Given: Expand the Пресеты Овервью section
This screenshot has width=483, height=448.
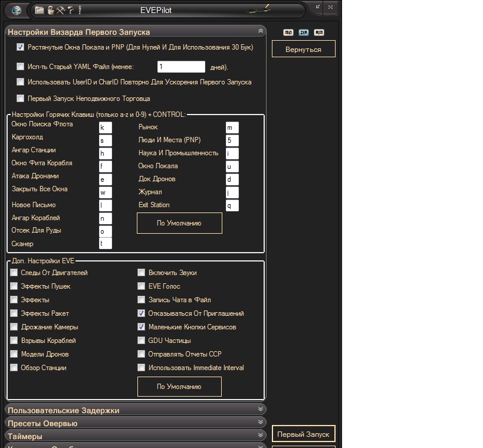Looking at the screenshot, I should (136, 423).
